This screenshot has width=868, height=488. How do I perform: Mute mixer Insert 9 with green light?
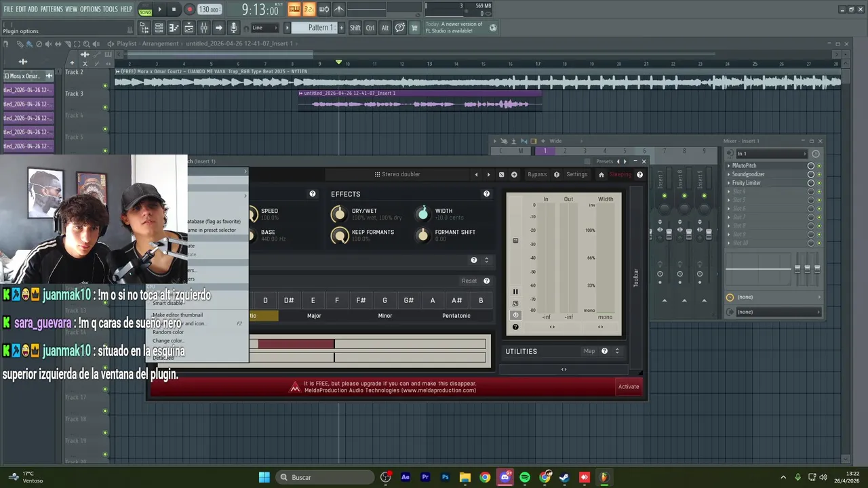coord(704,196)
